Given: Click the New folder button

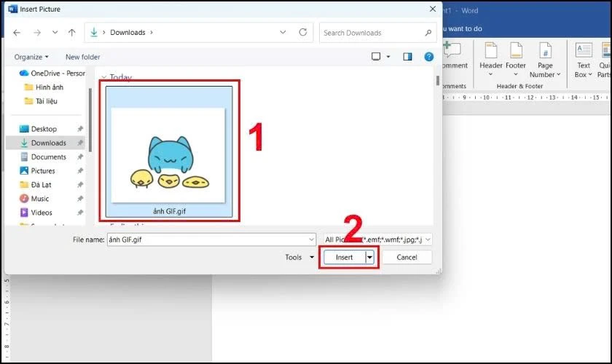Looking at the screenshot, I should tap(83, 57).
